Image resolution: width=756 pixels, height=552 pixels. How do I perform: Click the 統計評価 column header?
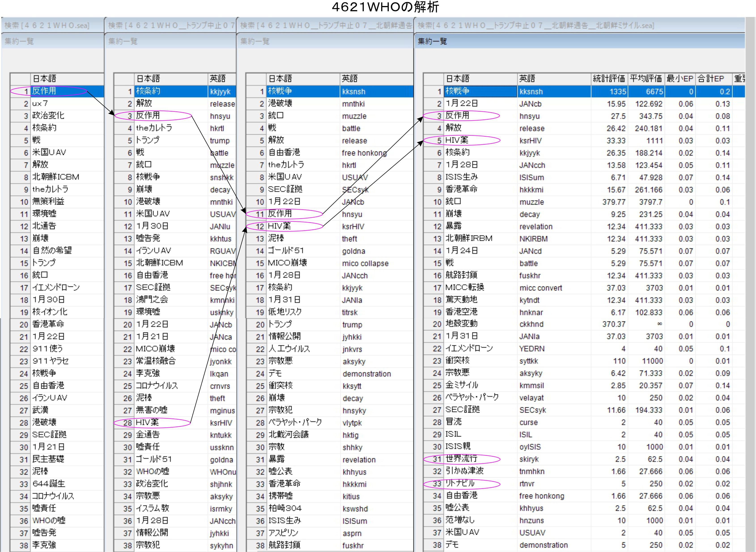pos(609,79)
